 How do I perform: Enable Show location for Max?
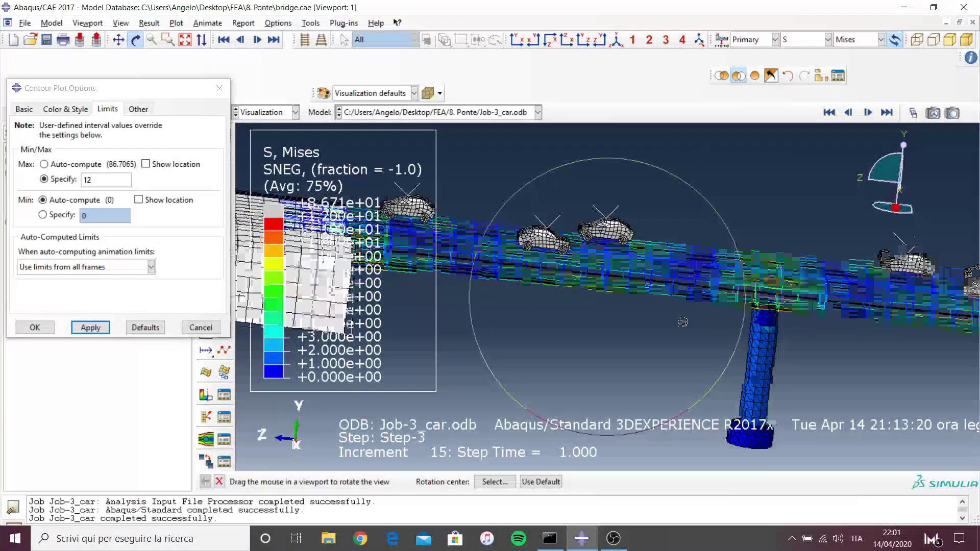point(146,164)
